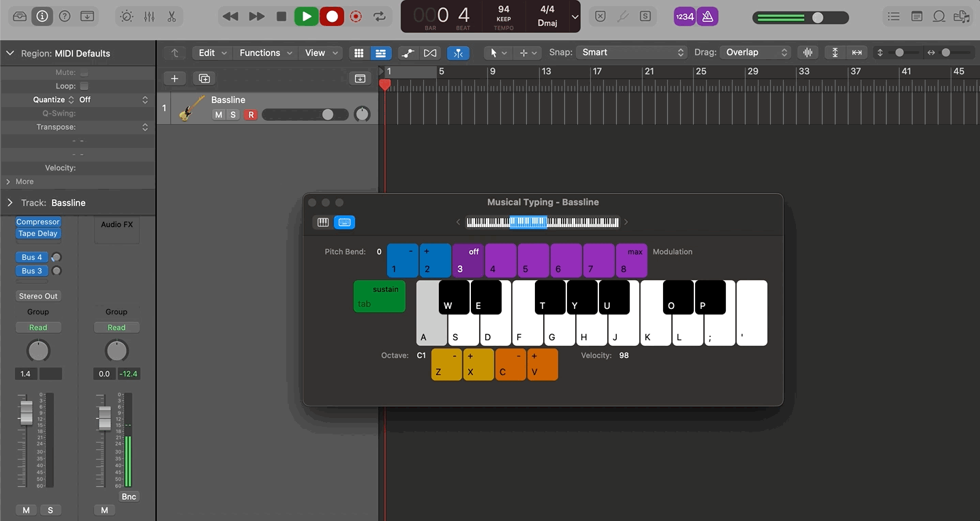This screenshot has height=521, width=980.
Task: Enable the Count-in 1234 button
Action: 684,16
